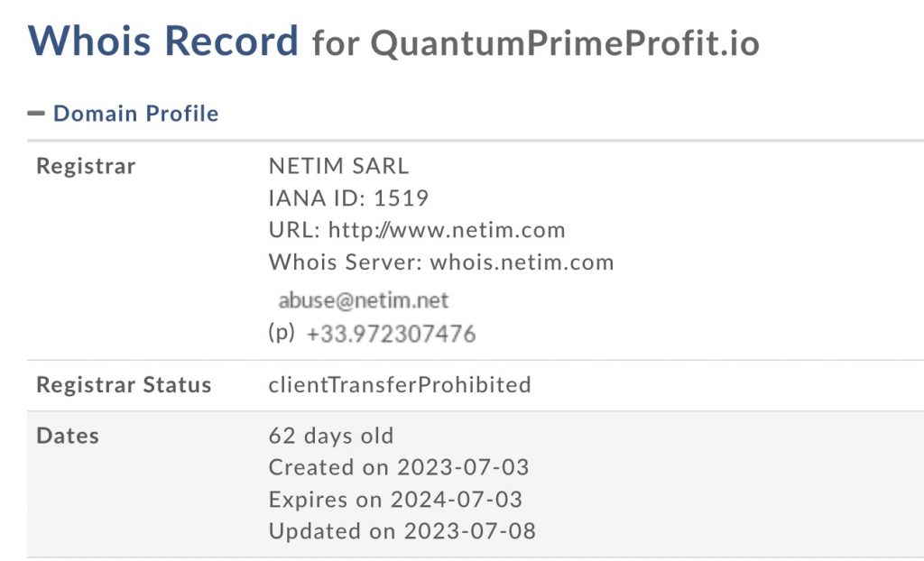Select the Updated on 2023-07-08 date
Image resolution: width=924 pixels, height=561 pixels.
click(x=402, y=530)
